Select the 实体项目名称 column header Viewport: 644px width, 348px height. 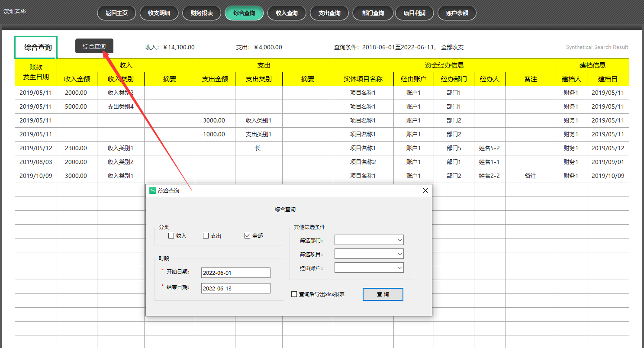[363, 79]
